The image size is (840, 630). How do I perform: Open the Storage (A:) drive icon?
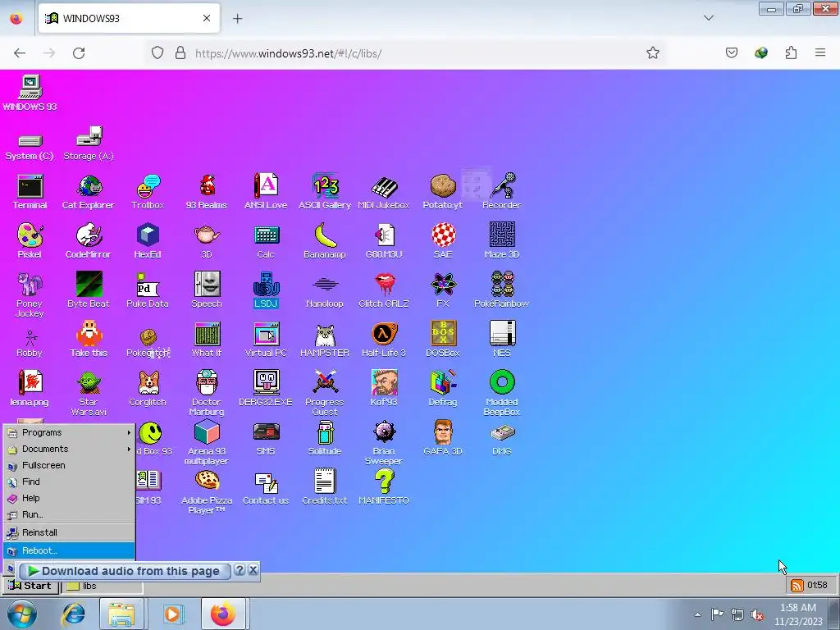pyautogui.click(x=89, y=143)
